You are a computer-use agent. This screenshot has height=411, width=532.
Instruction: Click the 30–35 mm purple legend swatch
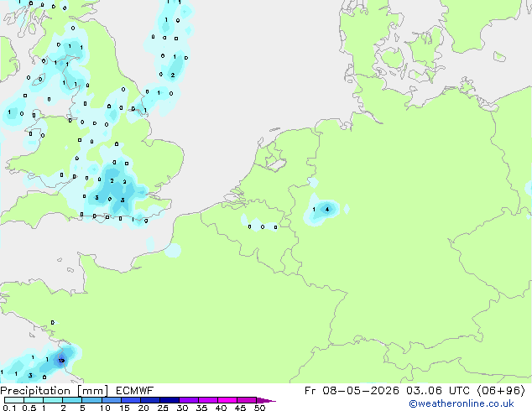pyautogui.click(x=189, y=400)
